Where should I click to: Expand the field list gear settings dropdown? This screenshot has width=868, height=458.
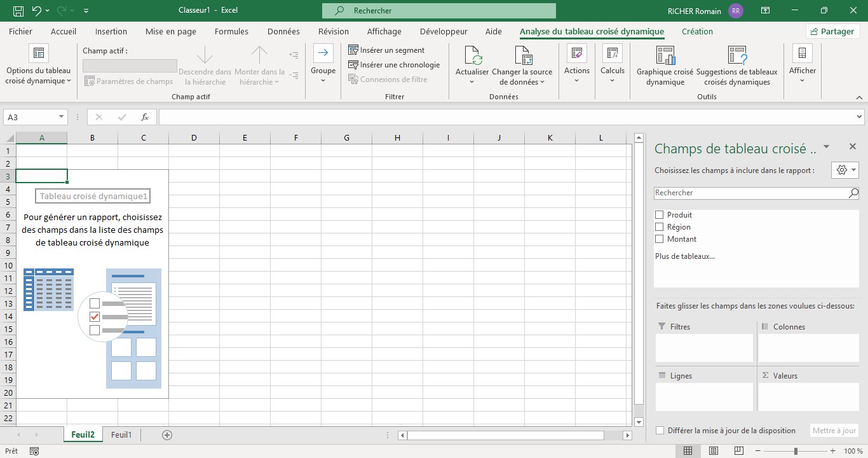click(845, 170)
